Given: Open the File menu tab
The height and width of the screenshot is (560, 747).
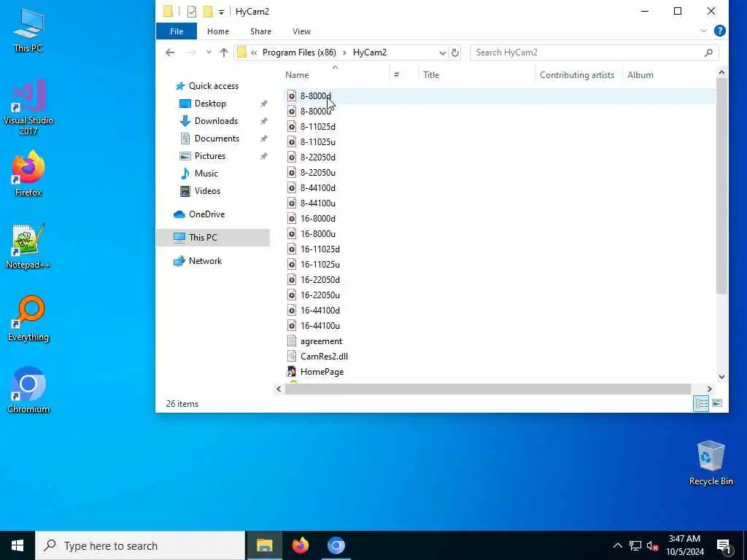Looking at the screenshot, I should [x=177, y=31].
